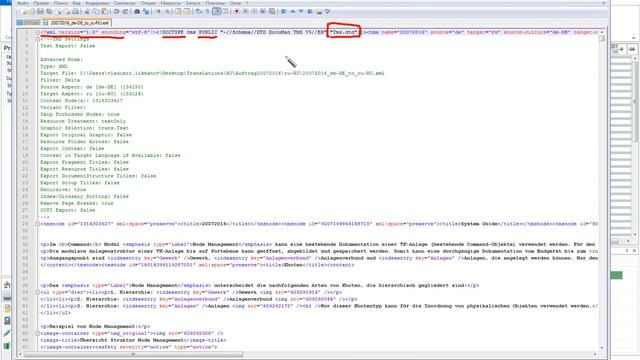
Task: Redo the edit via toolbar arrow
Action: click(125, 11)
